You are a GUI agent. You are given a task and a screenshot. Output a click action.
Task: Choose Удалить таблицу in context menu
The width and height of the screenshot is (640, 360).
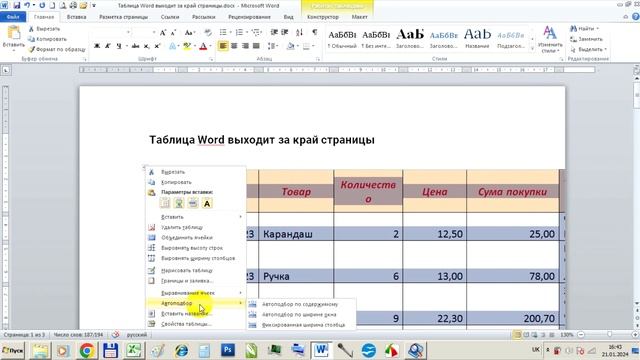[196, 227]
